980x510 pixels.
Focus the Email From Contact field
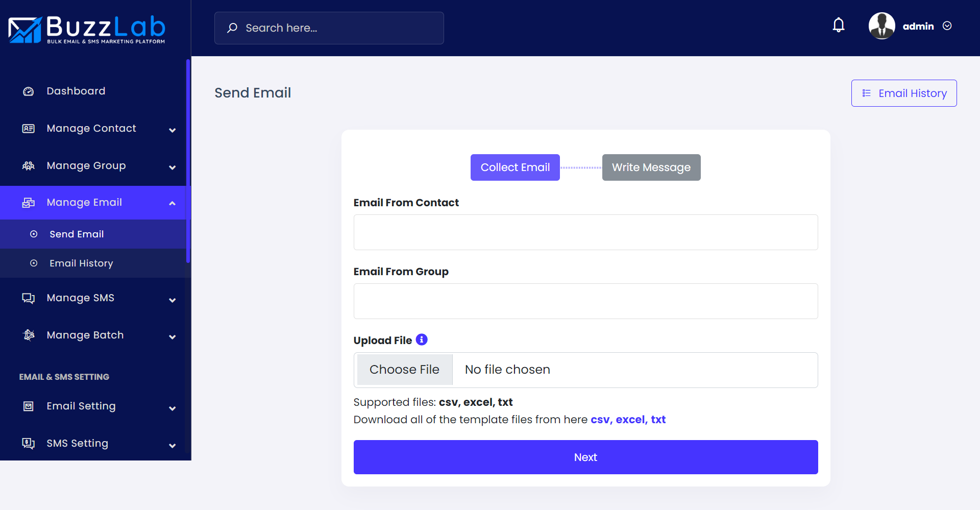pyautogui.click(x=585, y=232)
